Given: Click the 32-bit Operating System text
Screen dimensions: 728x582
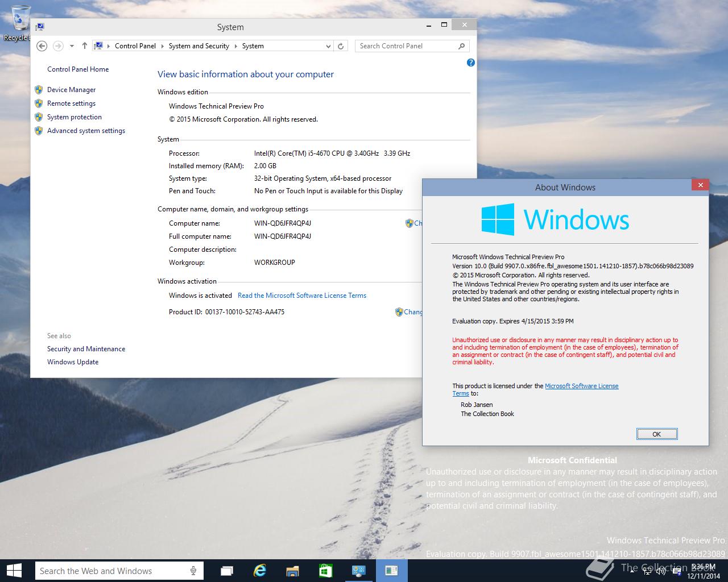Looking at the screenshot, I should pyautogui.click(x=323, y=178).
